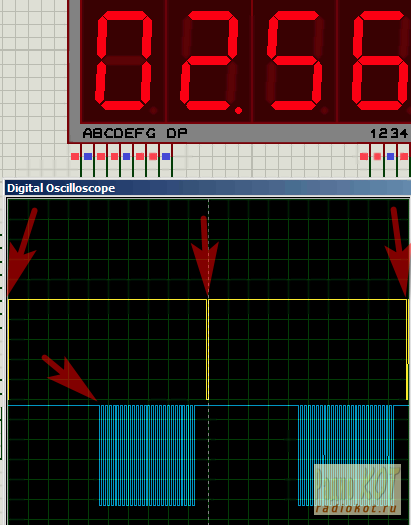Click the display digit showing 5
The height and width of the screenshot is (525, 411).
pos(295,60)
